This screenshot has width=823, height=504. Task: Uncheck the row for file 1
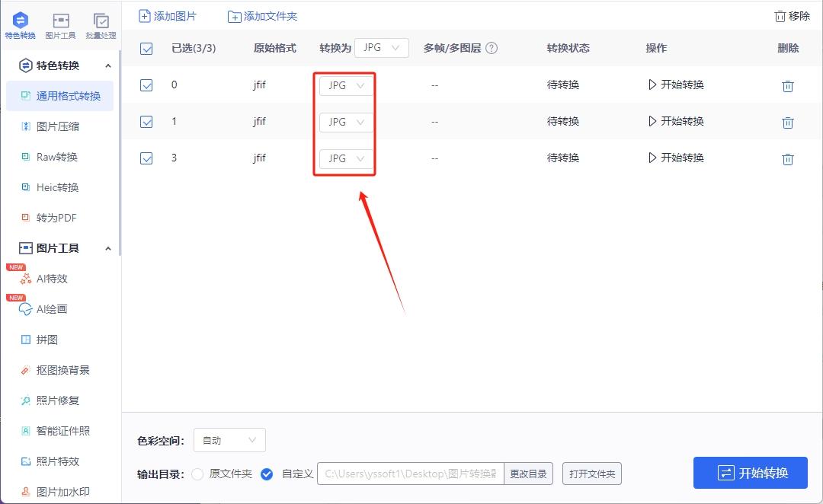[x=146, y=121]
